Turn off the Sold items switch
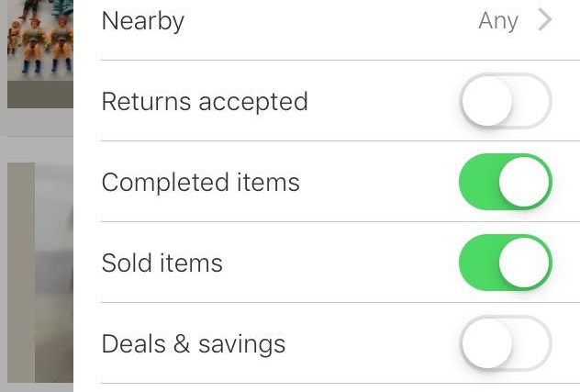The height and width of the screenshot is (392, 580). click(506, 263)
